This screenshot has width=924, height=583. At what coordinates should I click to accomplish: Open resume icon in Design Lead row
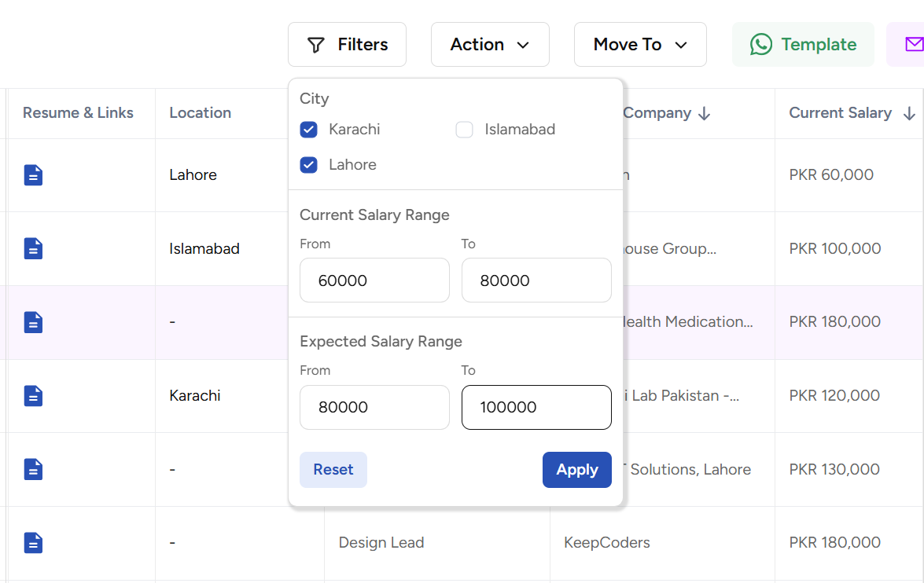coord(33,543)
